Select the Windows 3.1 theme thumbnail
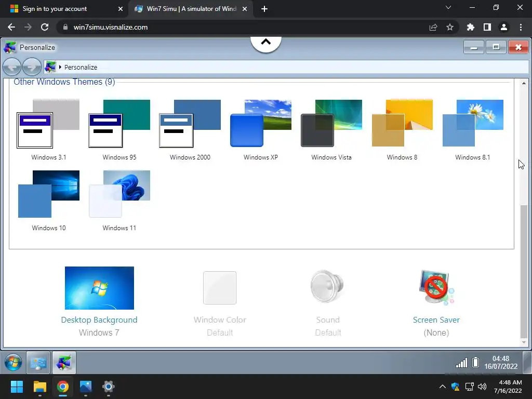This screenshot has height=399, width=532. point(48,124)
